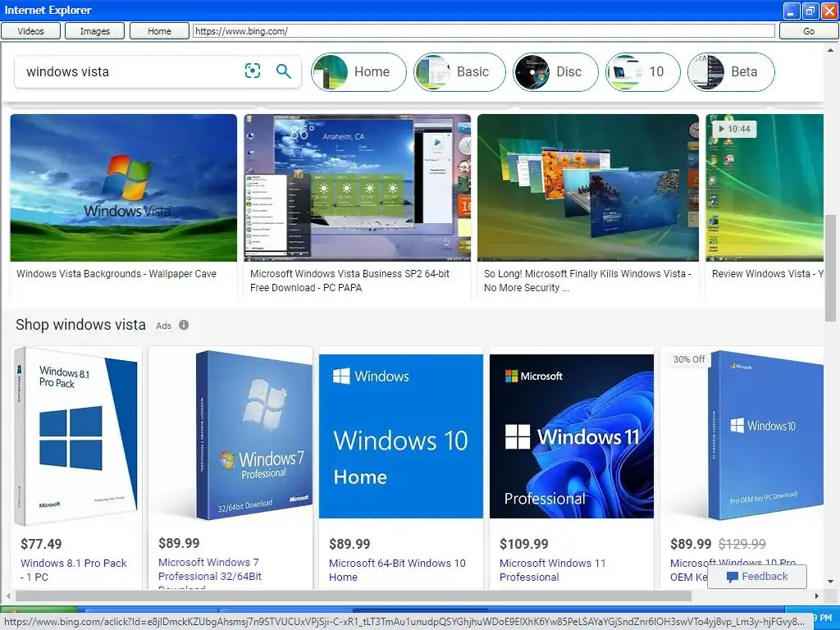Click the scroll up arrow

830,50
